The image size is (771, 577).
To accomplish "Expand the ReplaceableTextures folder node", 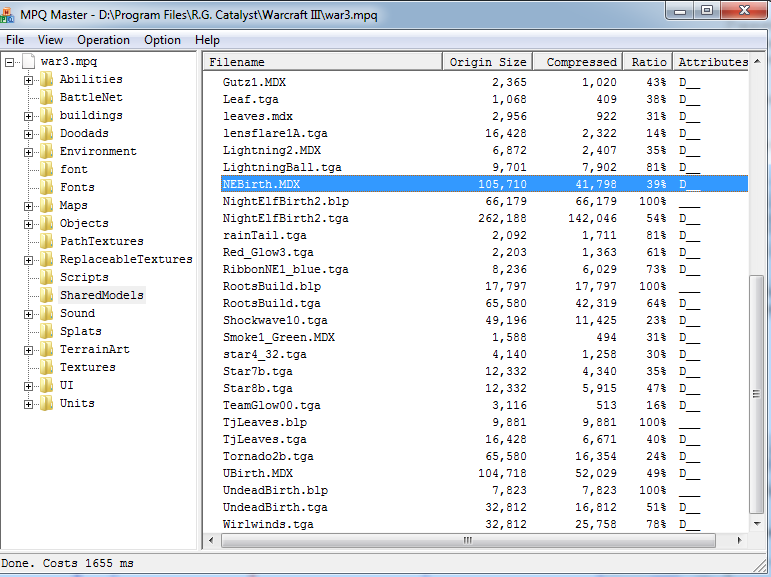I will (x=28, y=260).
